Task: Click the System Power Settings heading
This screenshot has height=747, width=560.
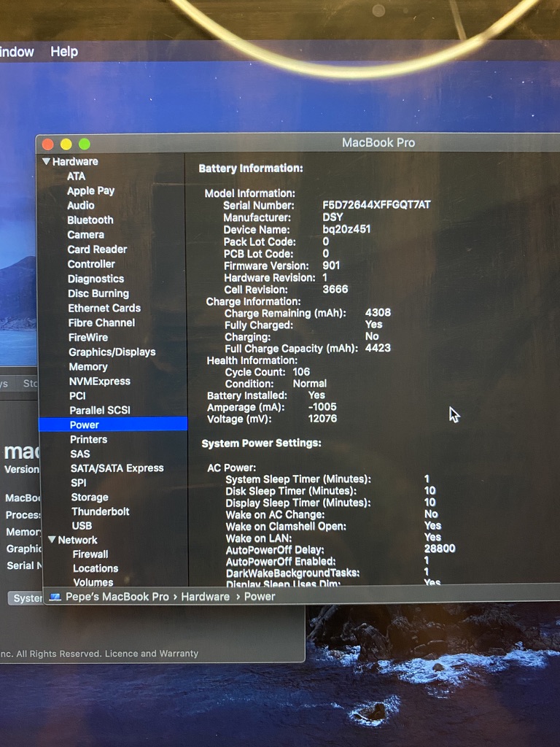Action: click(261, 443)
